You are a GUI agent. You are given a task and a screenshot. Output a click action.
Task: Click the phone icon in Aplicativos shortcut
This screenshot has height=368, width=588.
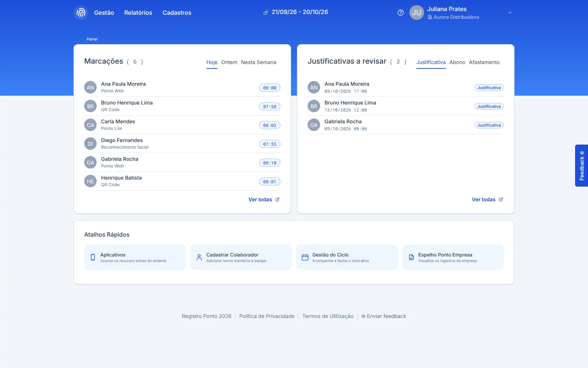(x=93, y=257)
